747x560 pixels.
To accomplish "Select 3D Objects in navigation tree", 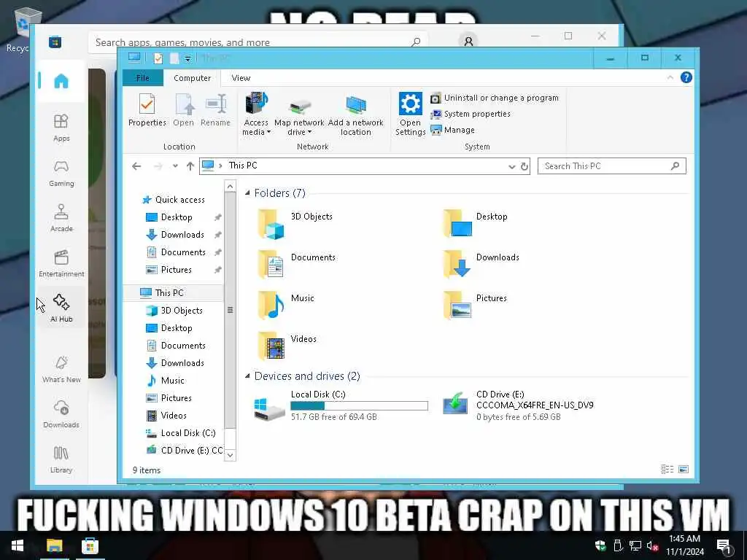I will [181, 311].
